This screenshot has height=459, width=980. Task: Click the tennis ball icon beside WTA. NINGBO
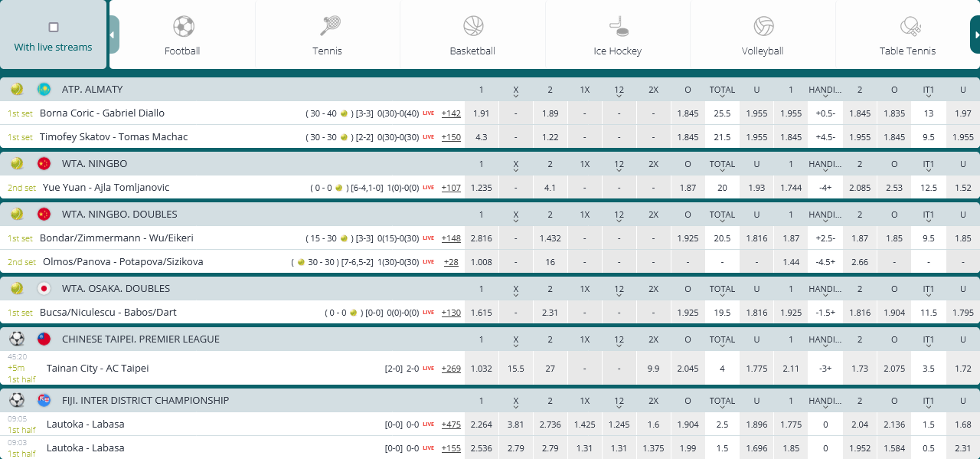tap(17, 163)
